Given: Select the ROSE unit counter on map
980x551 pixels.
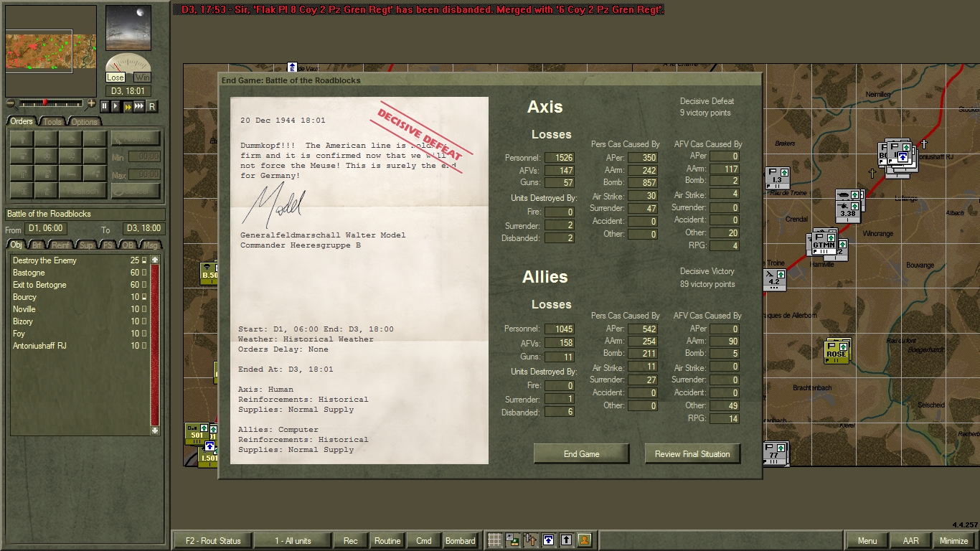Looking at the screenshot, I should [837, 352].
